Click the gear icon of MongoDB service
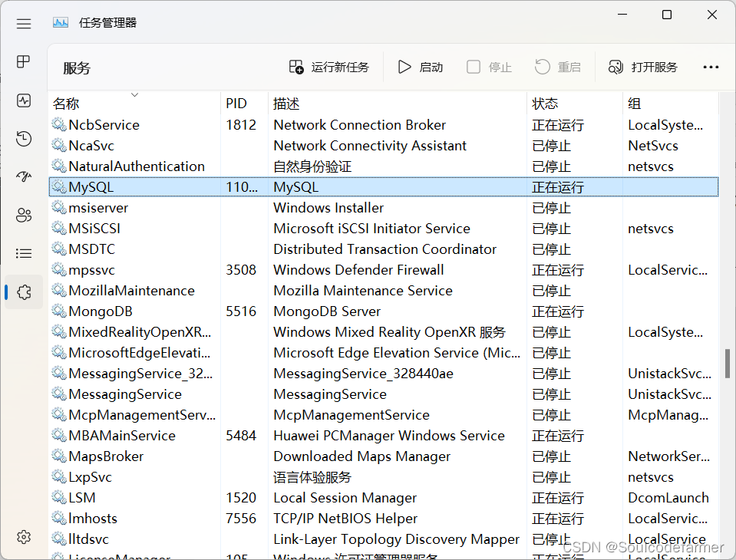The width and height of the screenshot is (736, 560). [x=59, y=311]
